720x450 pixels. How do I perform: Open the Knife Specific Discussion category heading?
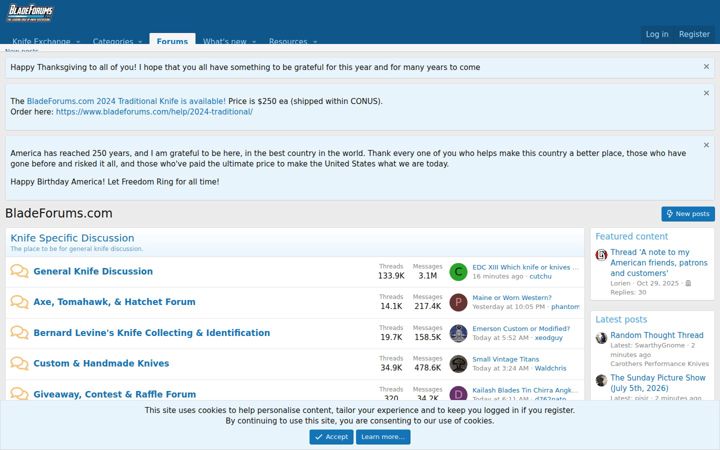[72, 238]
